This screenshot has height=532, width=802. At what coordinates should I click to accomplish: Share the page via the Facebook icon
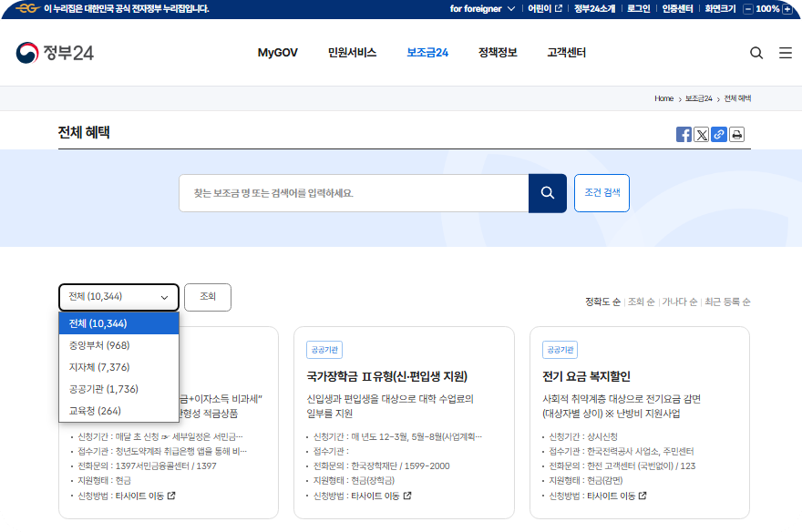coord(684,134)
